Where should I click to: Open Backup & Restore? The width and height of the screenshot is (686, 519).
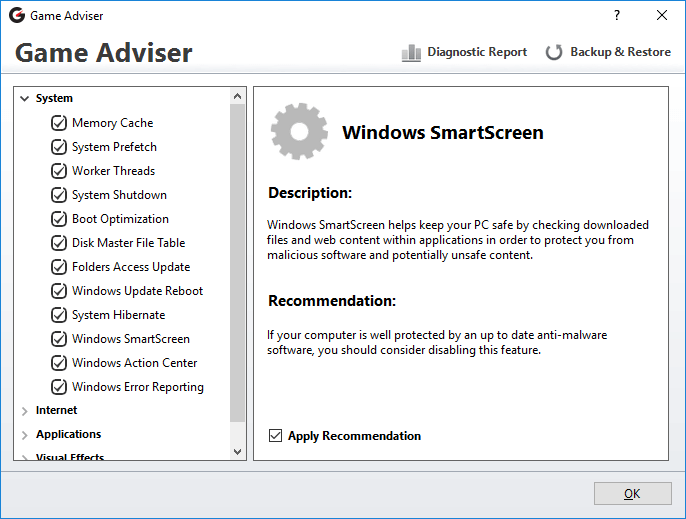[608, 52]
